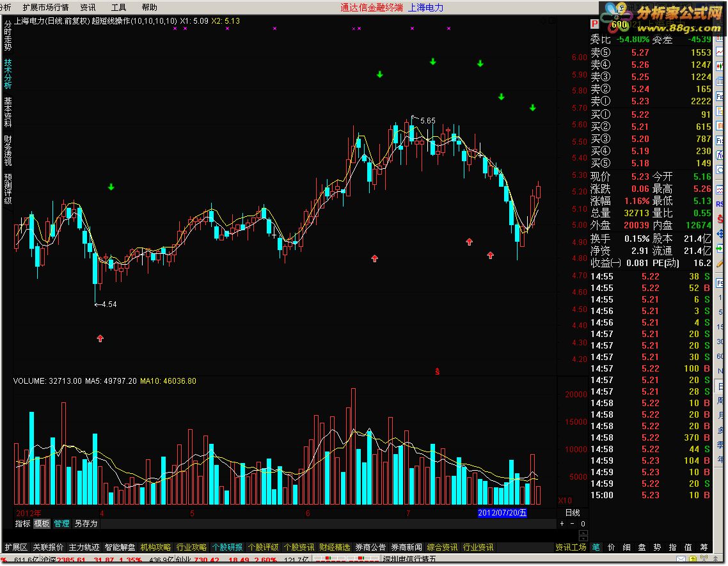Click the green arrow icon in right toolbar
This screenshot has height=566, width=728.
[x=720, y=249]
